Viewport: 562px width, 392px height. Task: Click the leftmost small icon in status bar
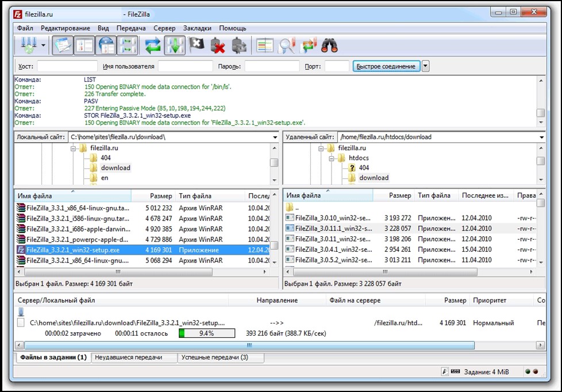click(444, 371)
